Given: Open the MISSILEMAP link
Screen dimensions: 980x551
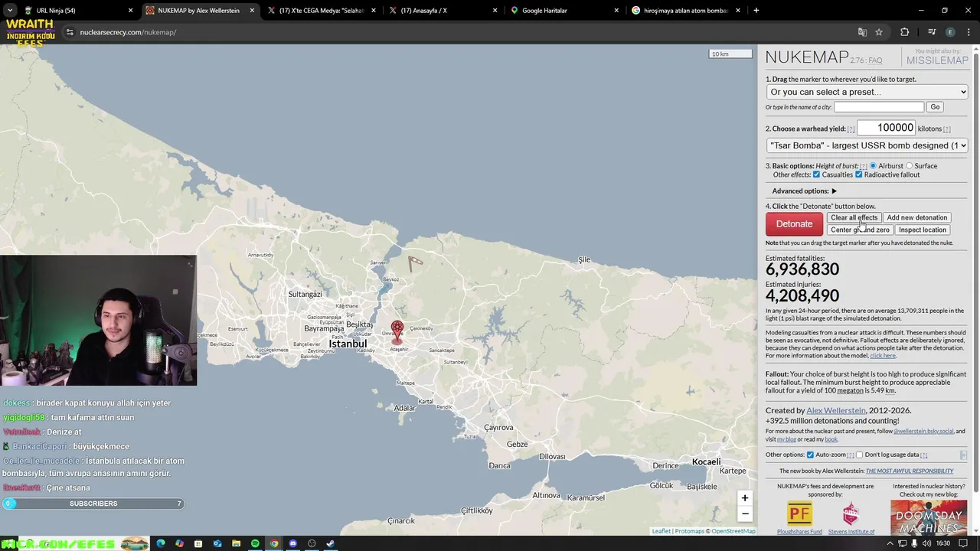Looking at the screenshot, I should 937,60.
